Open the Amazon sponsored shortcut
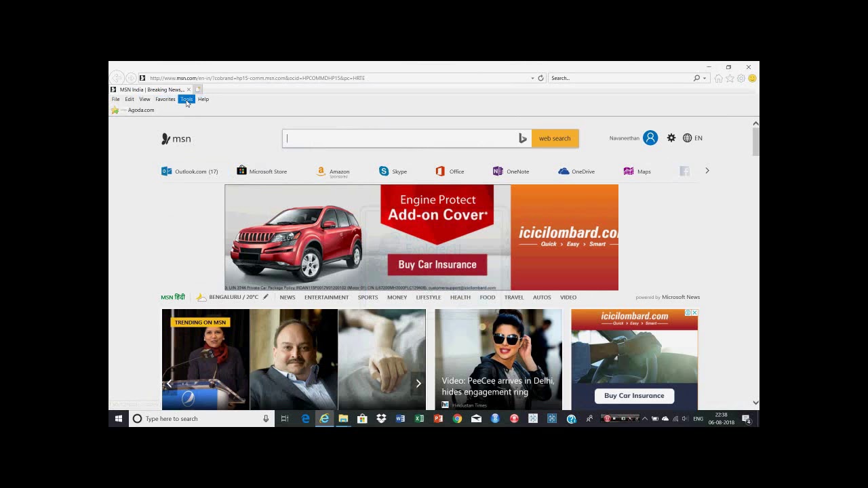868x488 pixels. coord(333,172)
